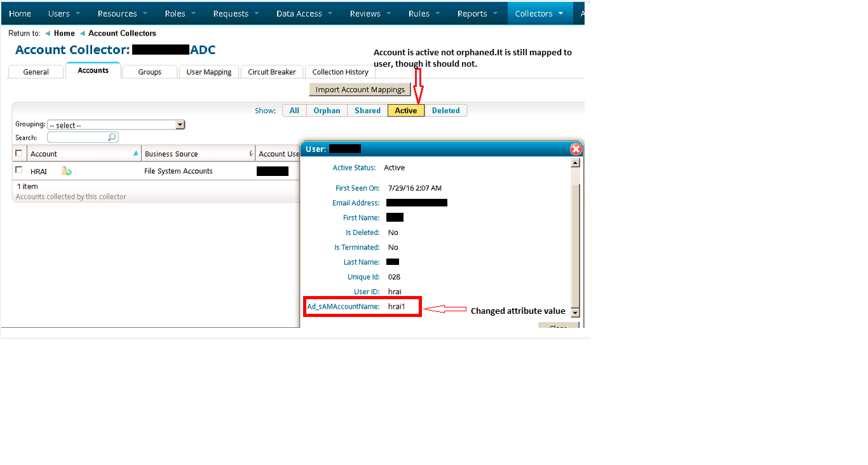The width and height of the screenshot is (868, 465).
Task: Open the Grouping select dropdown
Action: (116, 125)
